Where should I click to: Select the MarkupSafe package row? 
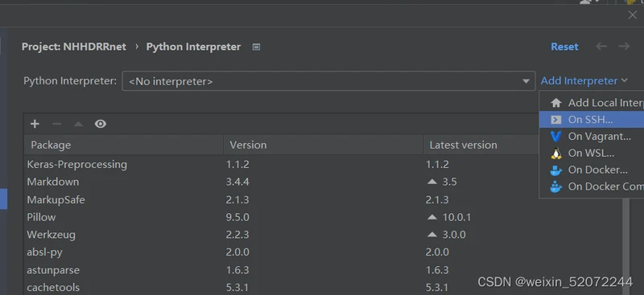point(323,200)
